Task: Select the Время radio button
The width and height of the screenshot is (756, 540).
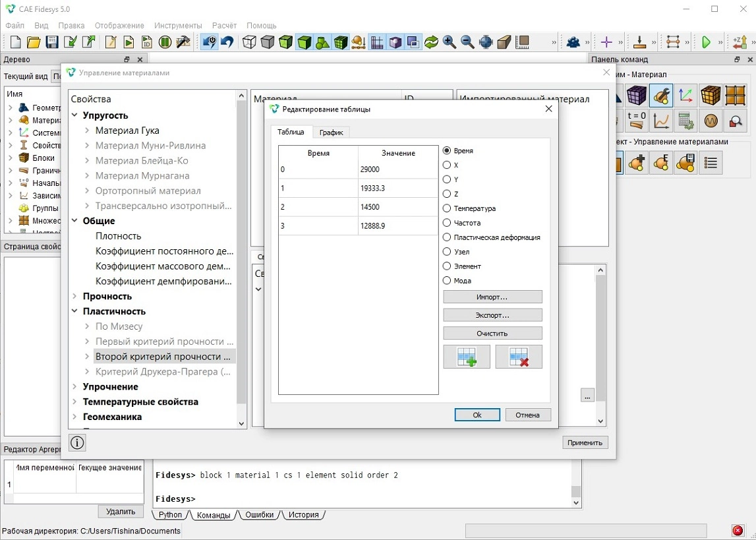Action: click(446, 150)
